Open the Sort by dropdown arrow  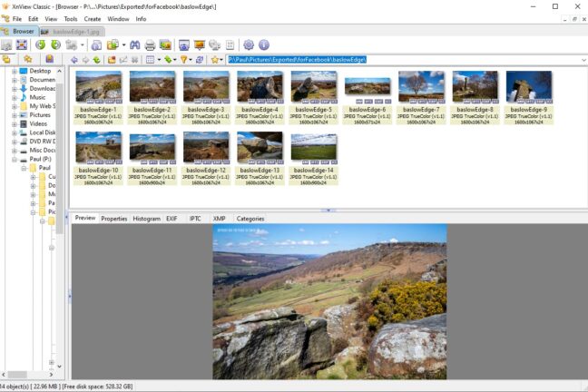click(175, 60)
